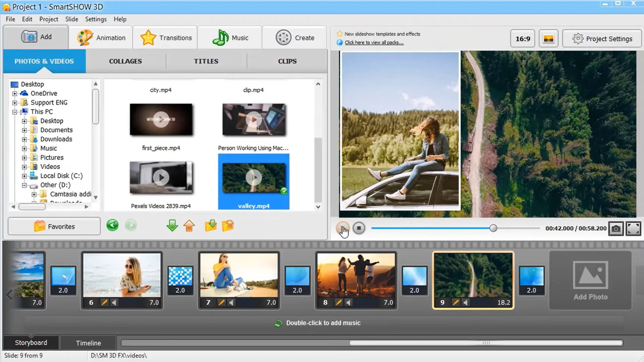
Task: Toggle sound icon on slide 8
Action: point(348,302)
